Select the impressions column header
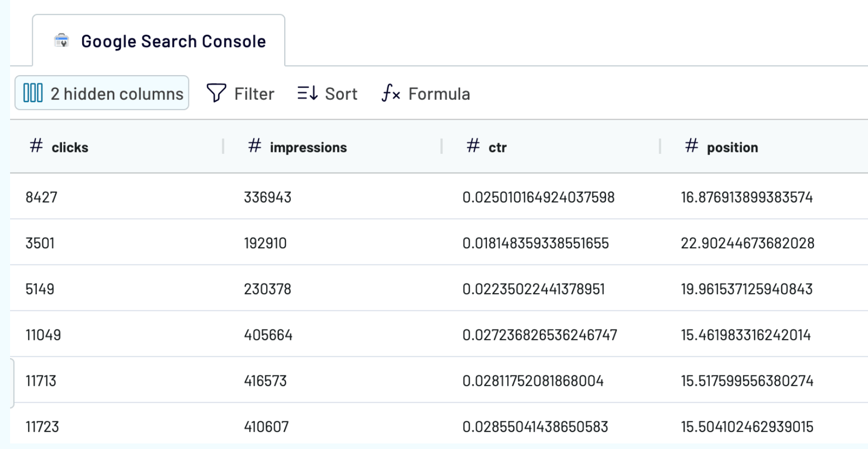868x449 pixels. [x=308, y=147]
